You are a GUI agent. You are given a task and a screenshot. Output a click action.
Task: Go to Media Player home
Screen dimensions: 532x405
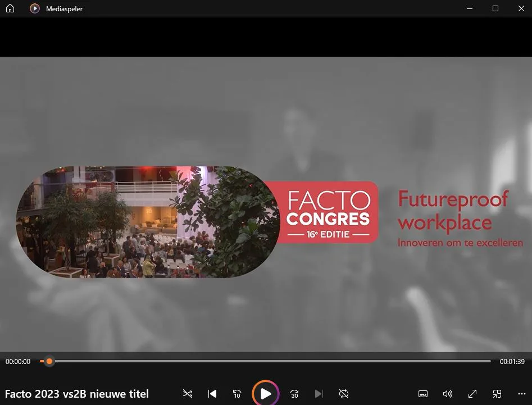[10, 8]
